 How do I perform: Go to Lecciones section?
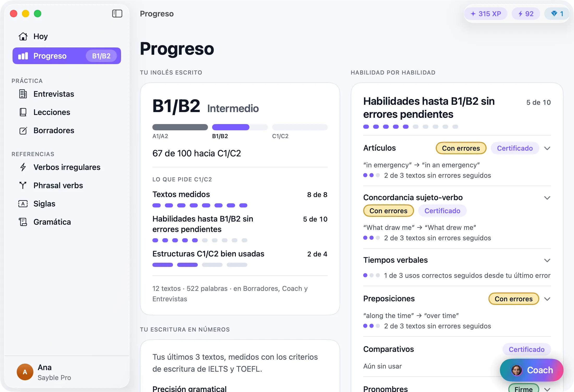click(x=67, y=112)
